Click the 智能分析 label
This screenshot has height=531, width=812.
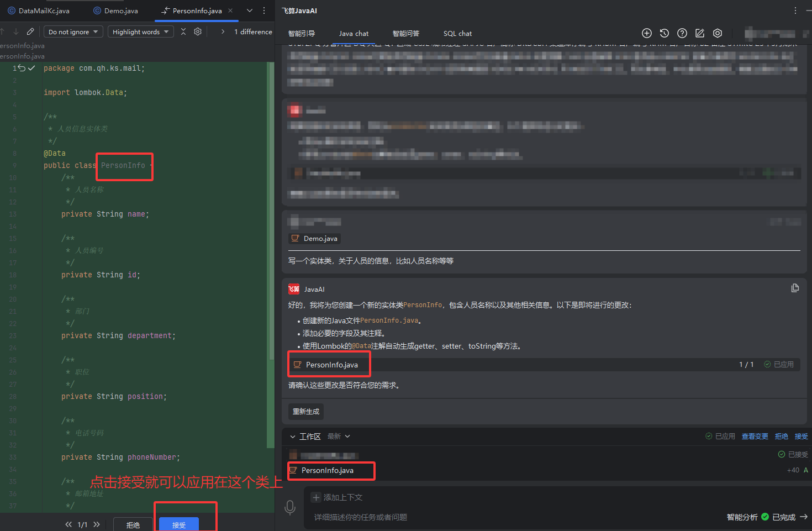tap(742, 517)
